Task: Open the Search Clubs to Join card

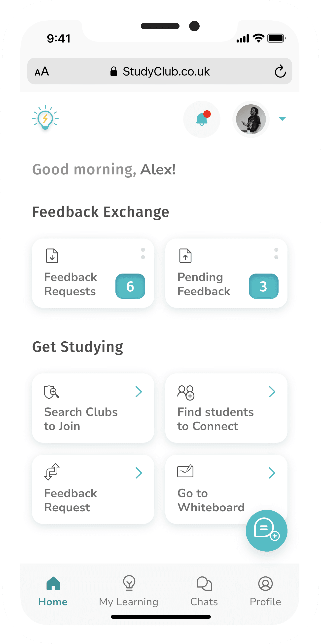Action: pos(93,408)
